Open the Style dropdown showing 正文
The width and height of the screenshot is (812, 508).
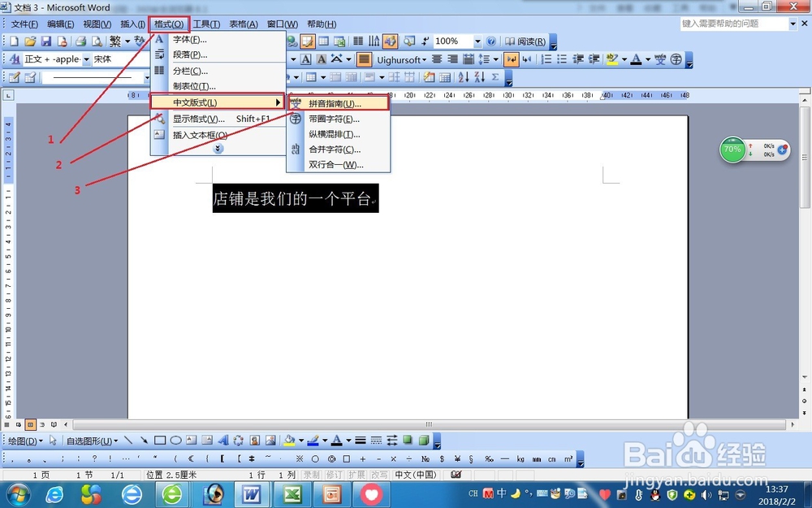(x=87, y=59)
